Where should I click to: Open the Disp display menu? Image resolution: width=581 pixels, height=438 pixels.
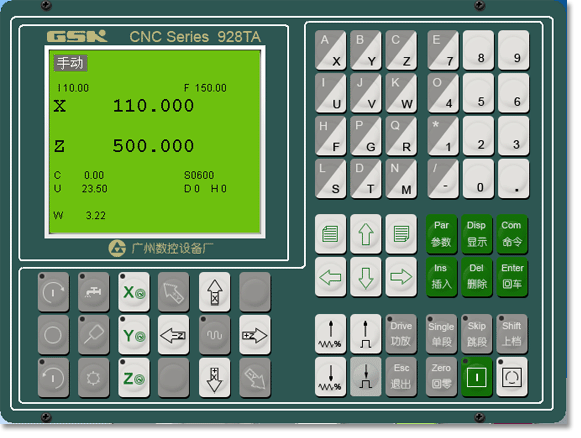(477, 234)
